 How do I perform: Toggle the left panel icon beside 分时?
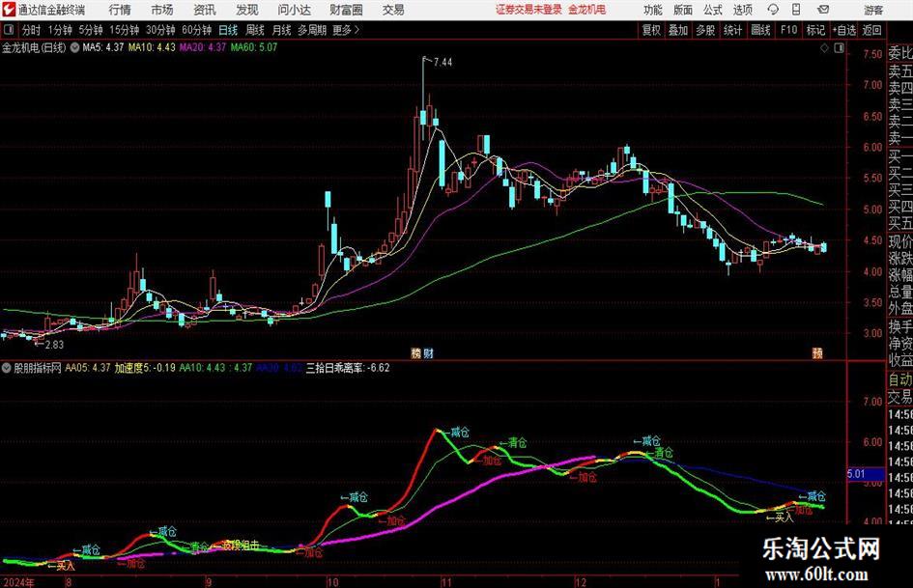(x=8, y=30)
